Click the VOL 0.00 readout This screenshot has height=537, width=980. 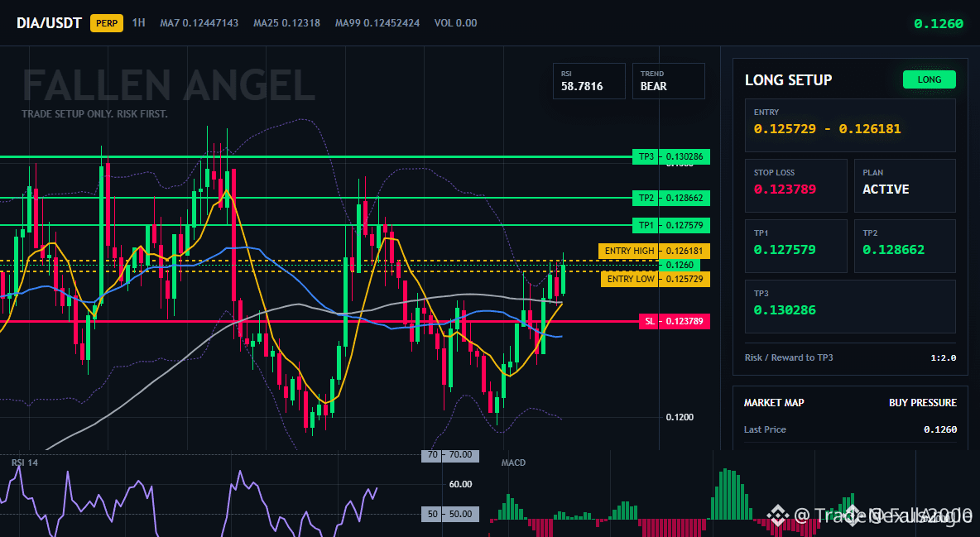click(455, 23)
